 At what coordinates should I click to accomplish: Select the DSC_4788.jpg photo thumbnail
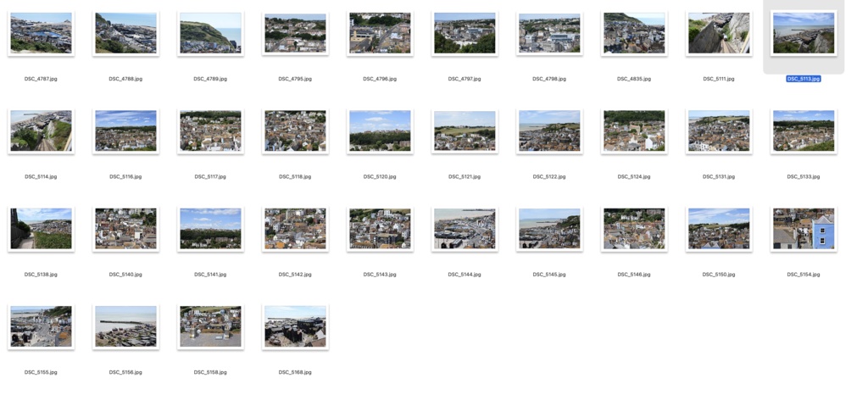pyautogui.click(x=125, y=33)
